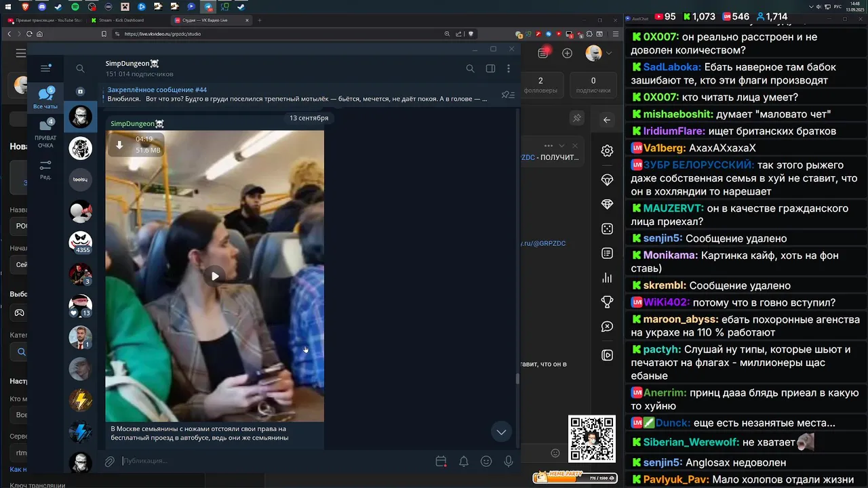The height and width of the screenshot is (488, 868).
Task: Open the Telegram hamburger menu
Action: [x=45, y=68]
